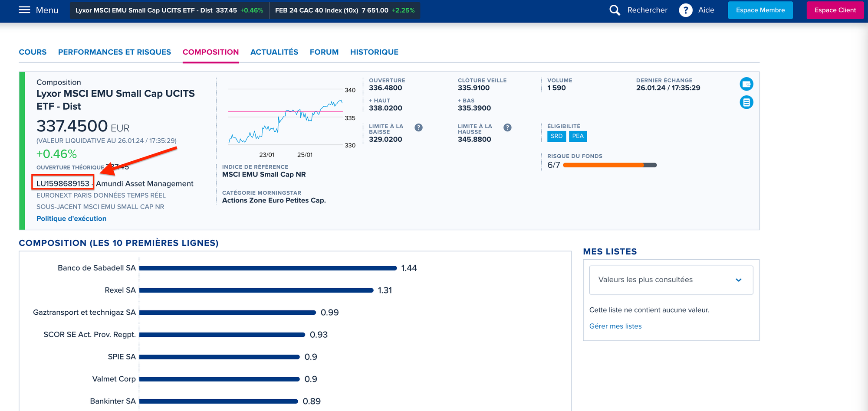
Task: Open the Actualités tab
Action: point(274,52)
